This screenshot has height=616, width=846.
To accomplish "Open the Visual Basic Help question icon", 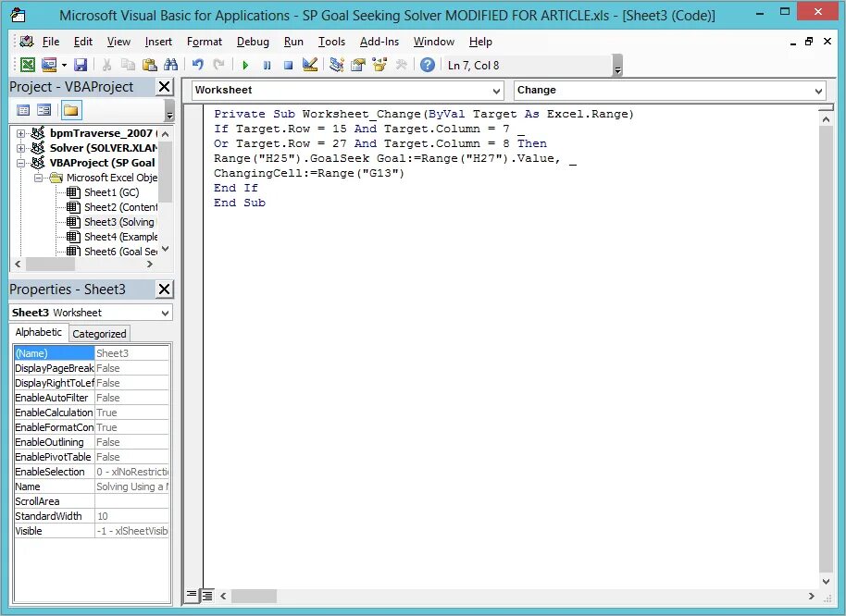I will pyautogui.click(x=428, y=66).
